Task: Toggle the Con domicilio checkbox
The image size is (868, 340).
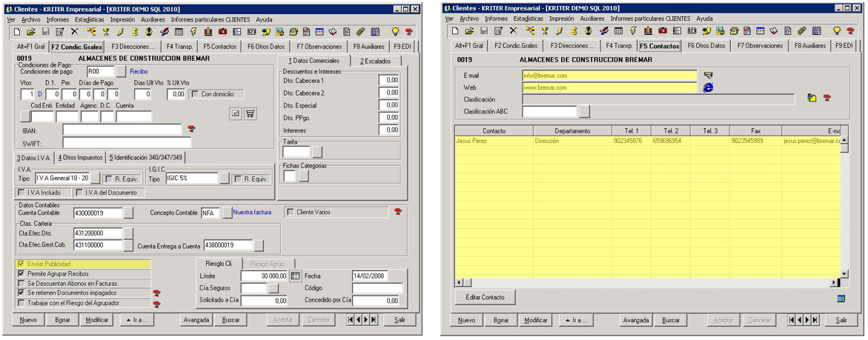Action: pyautogui.click(x=195, y=94)
